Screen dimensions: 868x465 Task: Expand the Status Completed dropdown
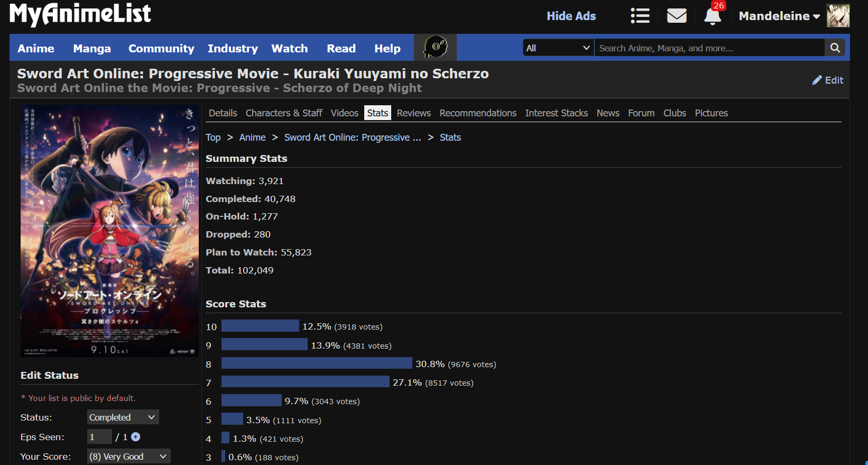click(x=123, y=417)
